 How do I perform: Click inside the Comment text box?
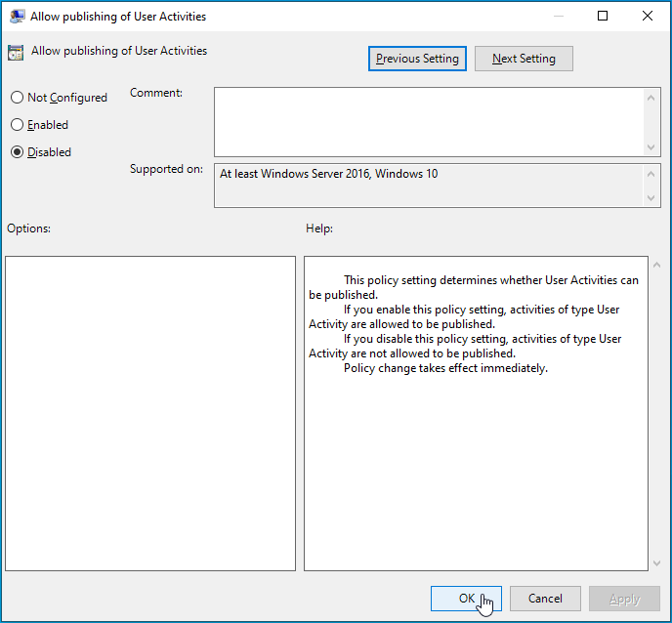(430, 121)
